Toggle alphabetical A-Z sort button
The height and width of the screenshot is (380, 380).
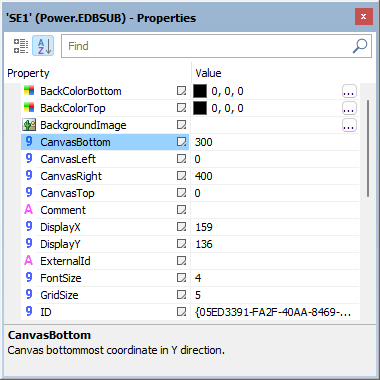pyautogui.click(x=43, y=46)
